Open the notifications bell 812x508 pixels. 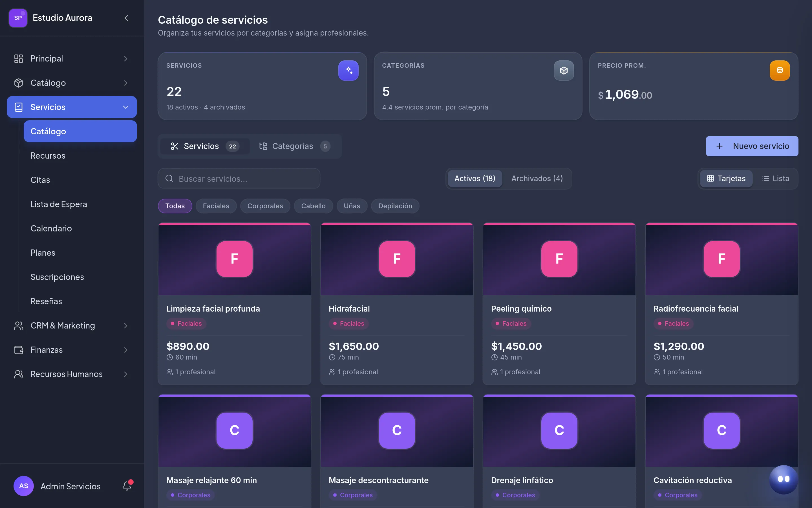(x=127, y=486)
